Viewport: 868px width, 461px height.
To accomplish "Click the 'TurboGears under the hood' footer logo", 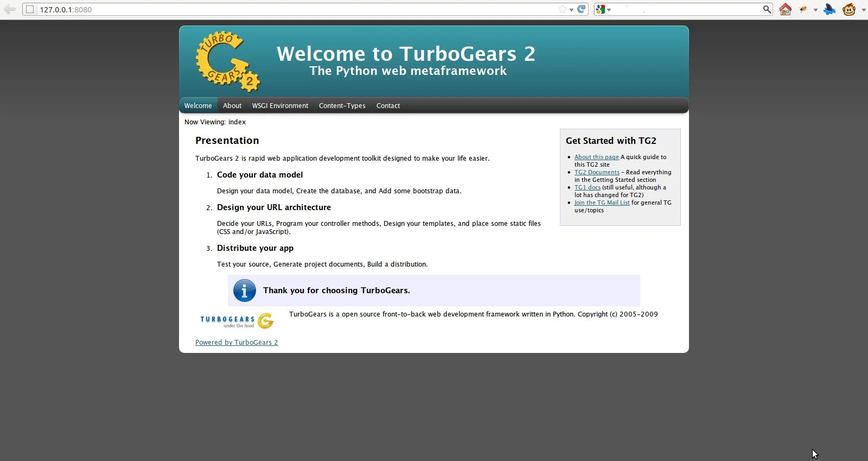I will pyautogui.click(x=237, y=321).
